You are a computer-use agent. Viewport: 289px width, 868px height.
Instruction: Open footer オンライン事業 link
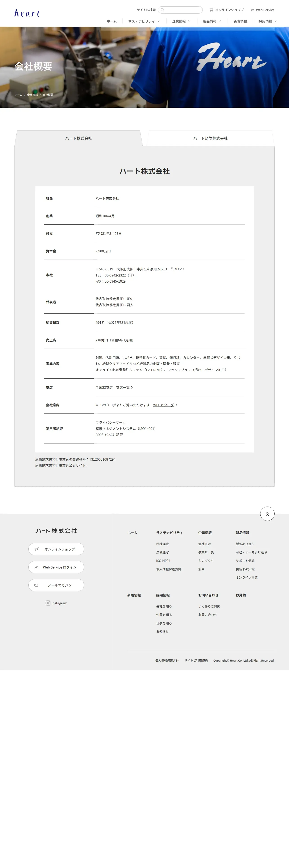pos(247,577)
